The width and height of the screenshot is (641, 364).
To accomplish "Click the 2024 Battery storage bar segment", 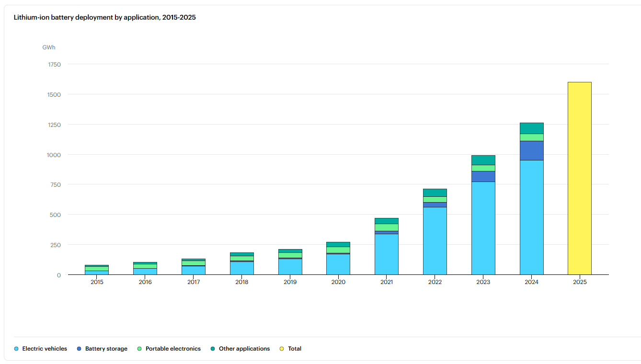I will pos(531,150).
